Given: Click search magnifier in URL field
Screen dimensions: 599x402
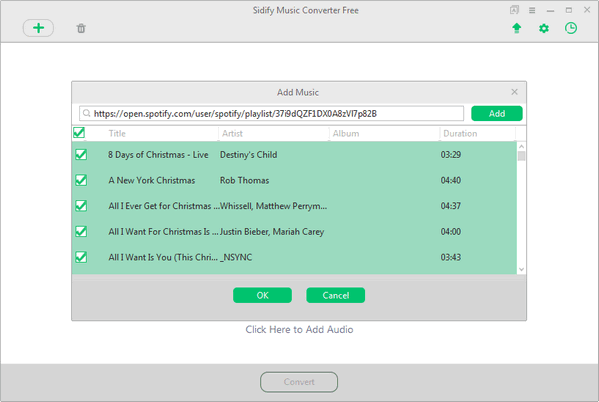Looking at the screenshot, I should pos(87,113).
